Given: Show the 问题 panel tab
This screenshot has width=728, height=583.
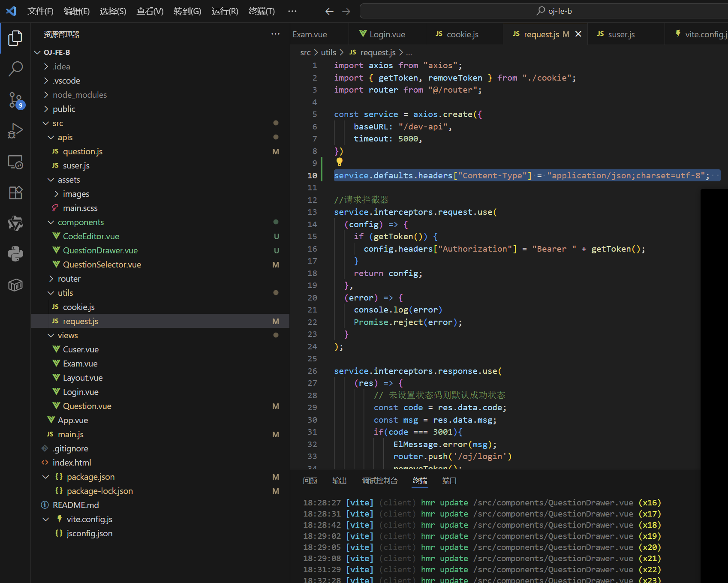Looking at the screenshot, I should [310, 481].
